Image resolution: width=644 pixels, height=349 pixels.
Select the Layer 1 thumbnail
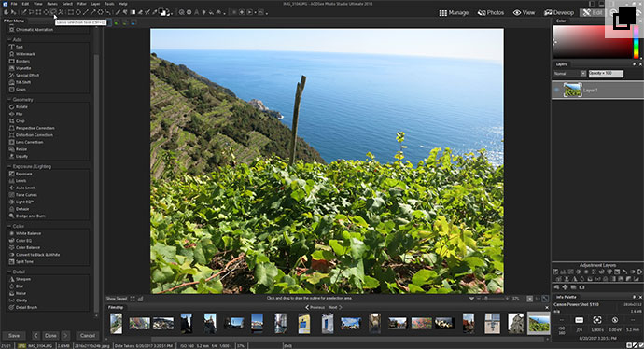click(572, 90)
